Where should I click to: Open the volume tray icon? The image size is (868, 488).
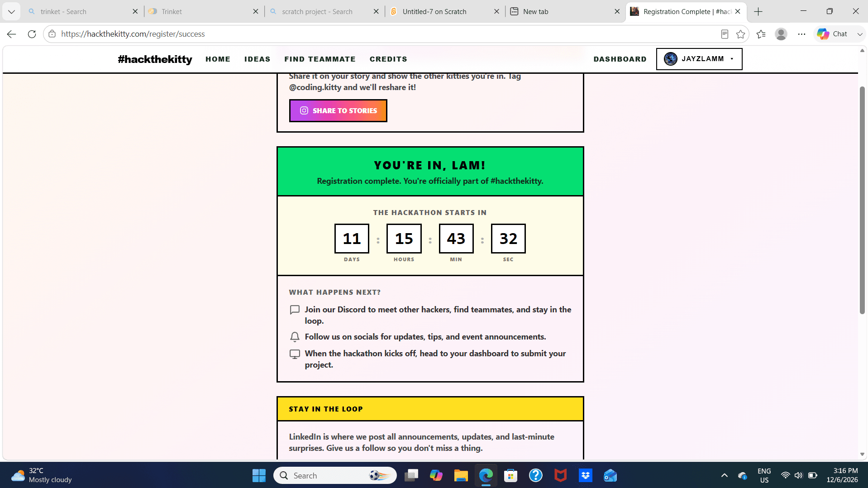coord(799,475)
